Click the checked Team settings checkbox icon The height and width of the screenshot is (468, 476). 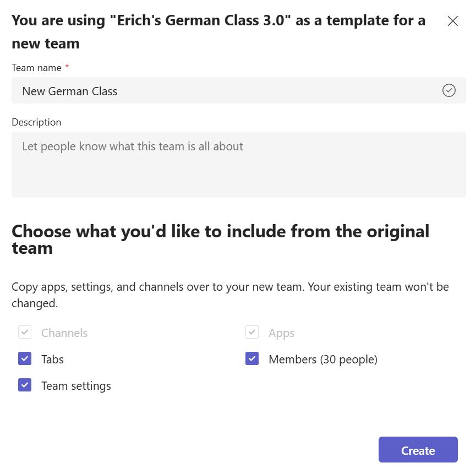24,385
